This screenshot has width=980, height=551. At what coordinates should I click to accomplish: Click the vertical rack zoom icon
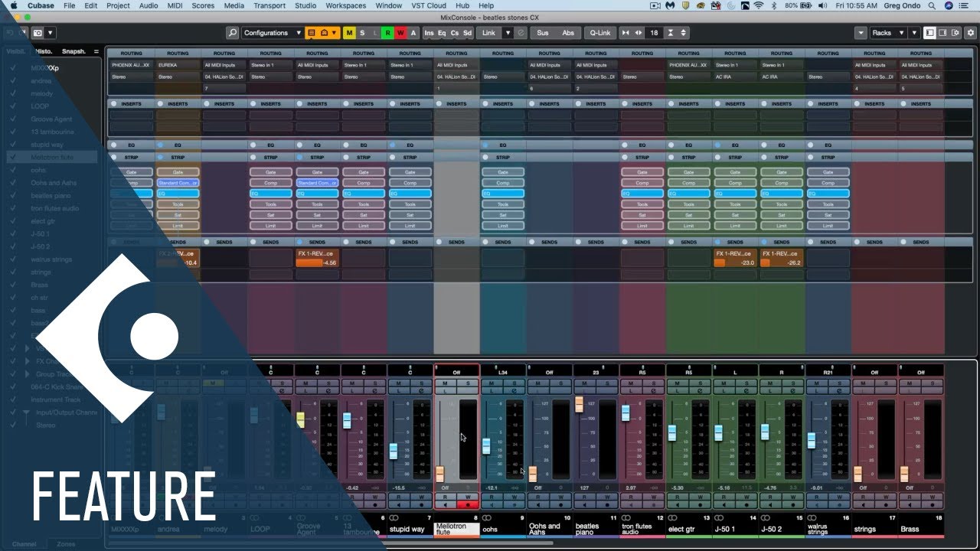[x=671, y=33]
